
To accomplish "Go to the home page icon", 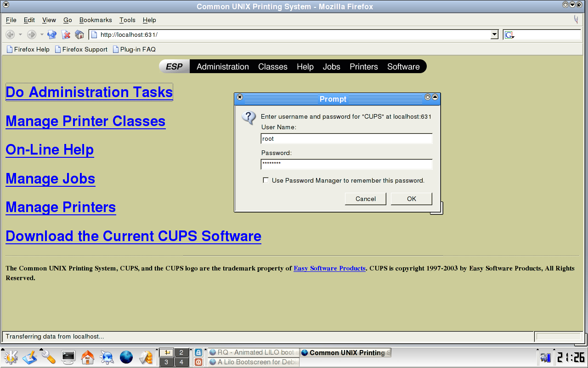I will coord(79,34).
